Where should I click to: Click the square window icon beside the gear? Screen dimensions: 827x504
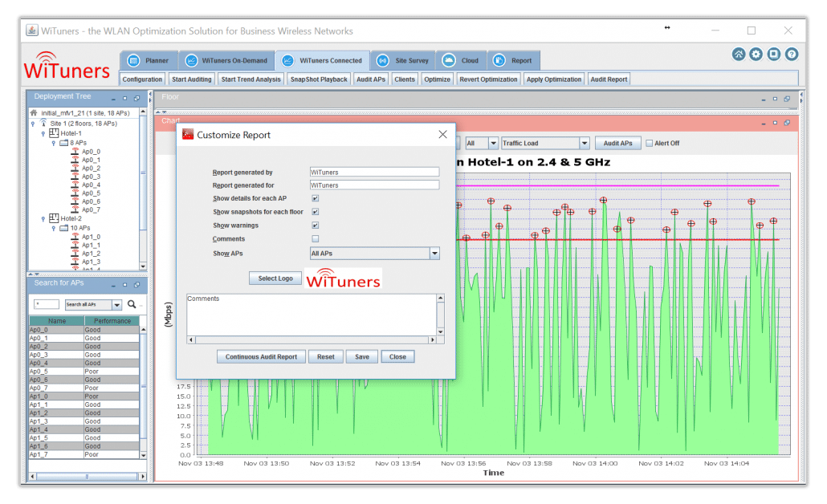774,55
